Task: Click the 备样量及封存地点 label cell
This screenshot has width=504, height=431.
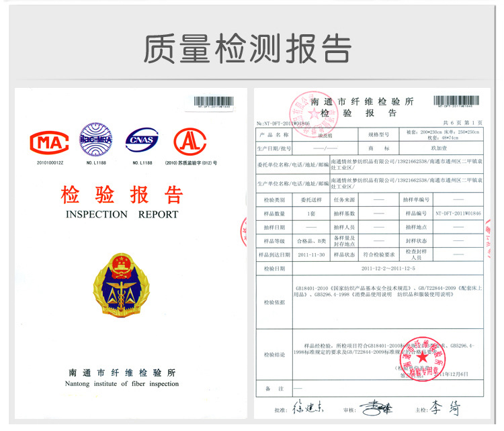Action: point(344,241)
